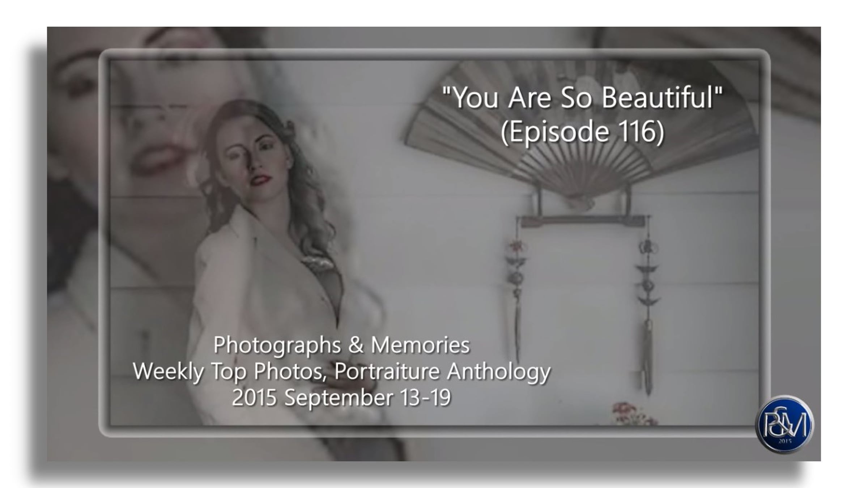Click the "Photographs & Memories" text line

[341, 345]
